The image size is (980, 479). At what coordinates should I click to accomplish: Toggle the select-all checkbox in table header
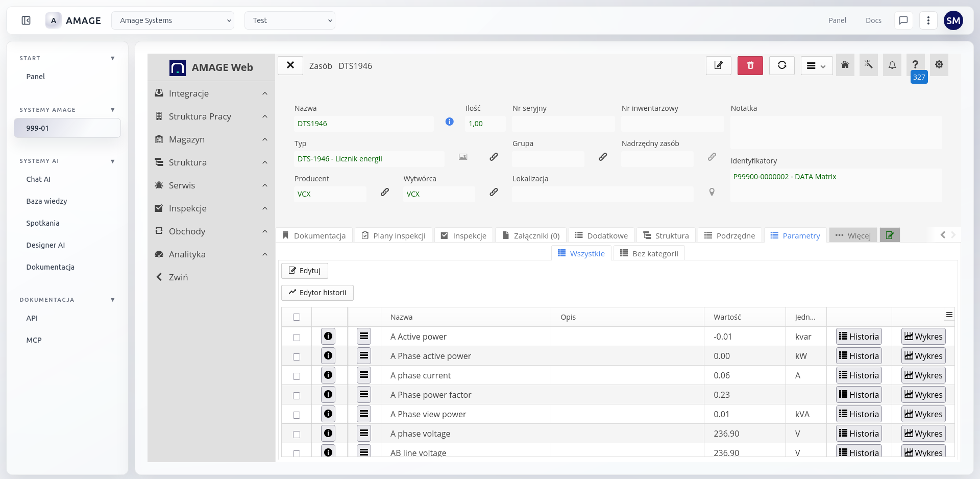coord(297,317)
